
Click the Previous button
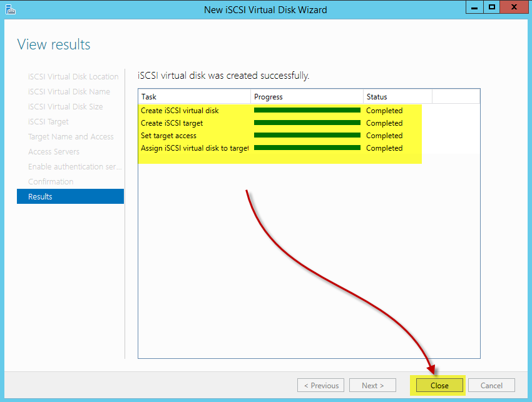point(320,385)
